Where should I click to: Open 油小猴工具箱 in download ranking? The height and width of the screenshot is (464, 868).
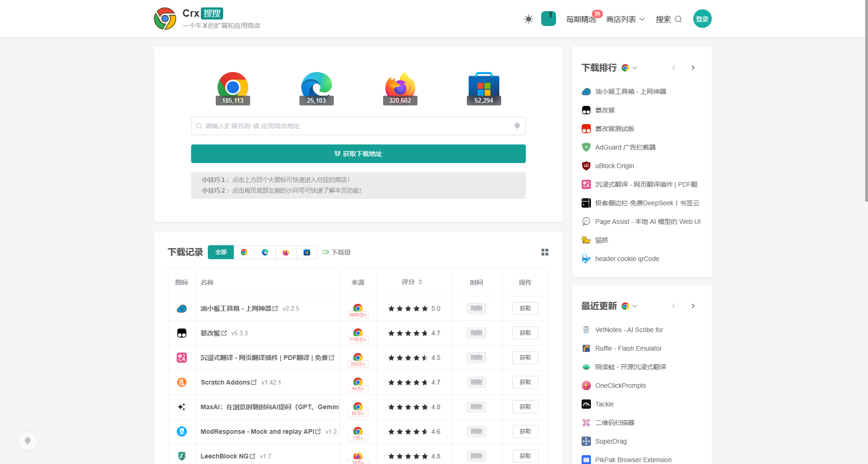(x=630, y=91)
